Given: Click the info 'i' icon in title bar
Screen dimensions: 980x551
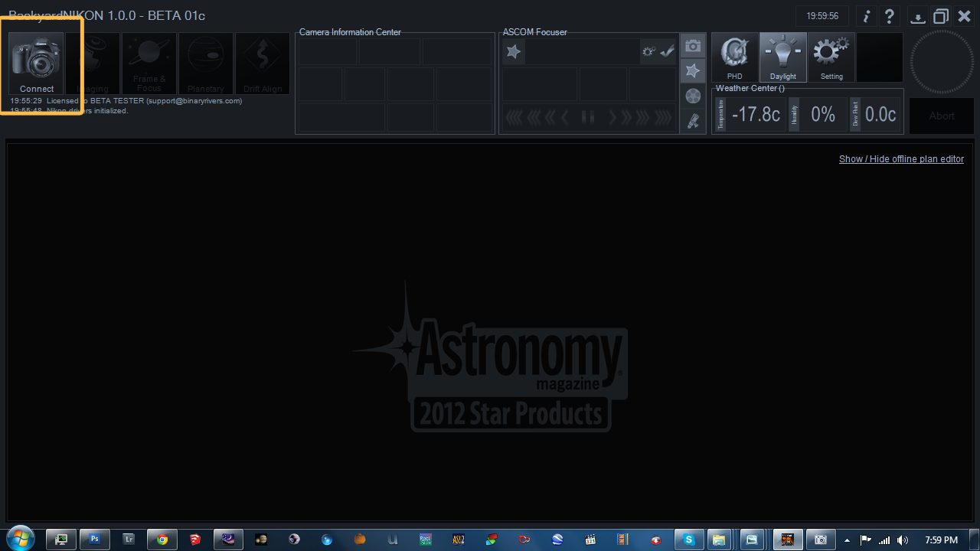Looking at the screenshot, I should click(866, 17).
